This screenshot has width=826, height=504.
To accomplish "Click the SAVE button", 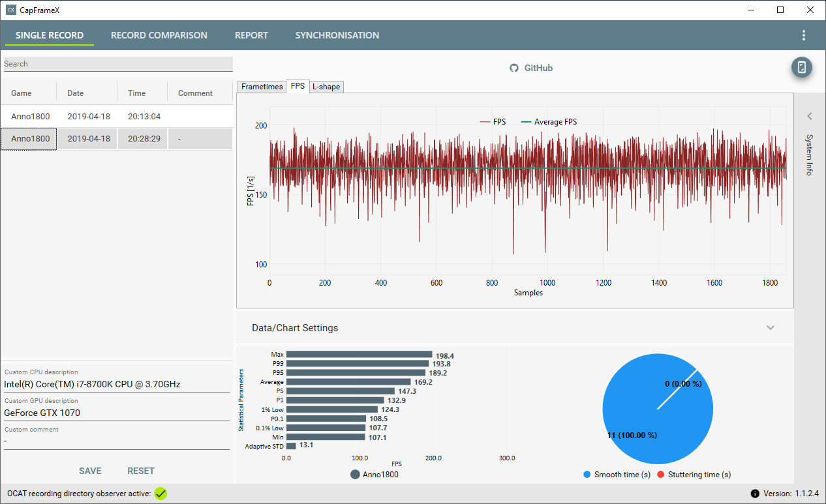I will tap(90, 471).
